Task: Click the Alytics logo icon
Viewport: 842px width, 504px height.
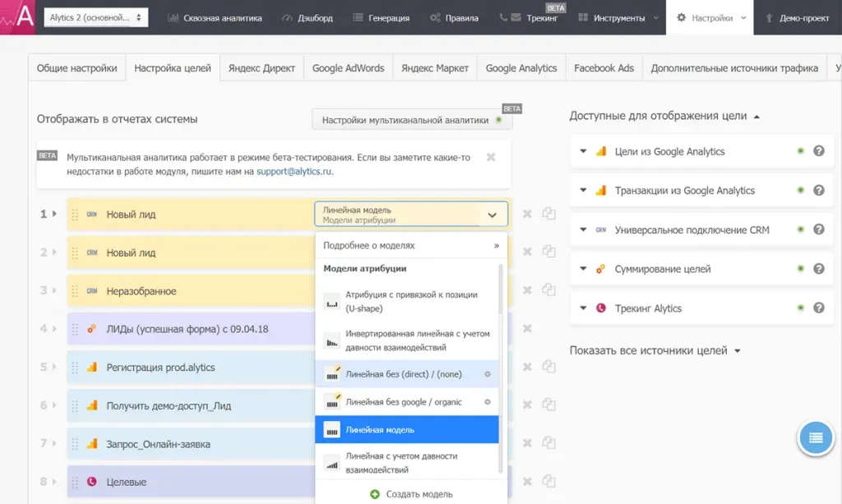Action: (x=18, y=17)
